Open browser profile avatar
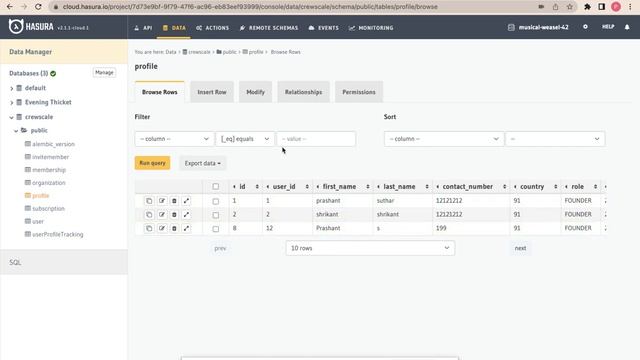The height and width of the screenshot is (360, 640). coord(616,7)
